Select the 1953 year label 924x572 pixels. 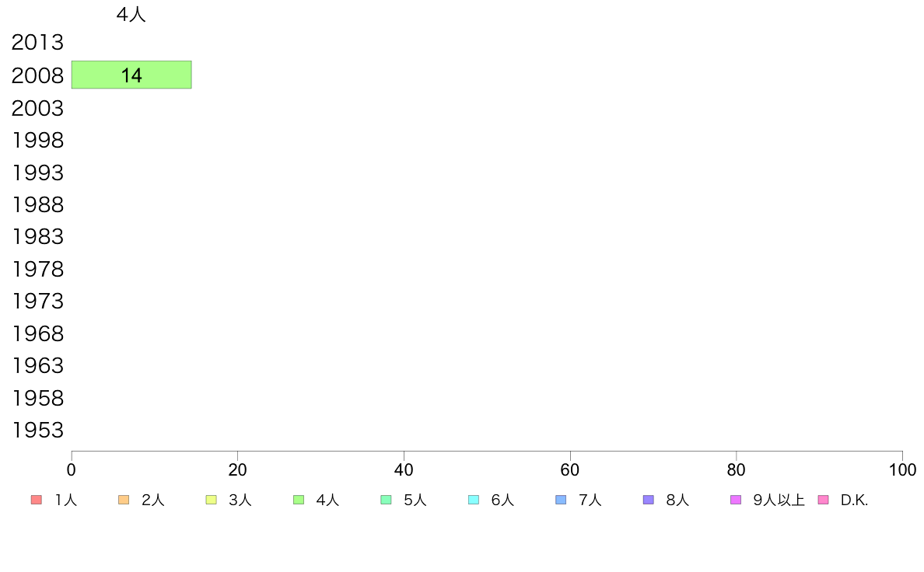coord(37,431)
